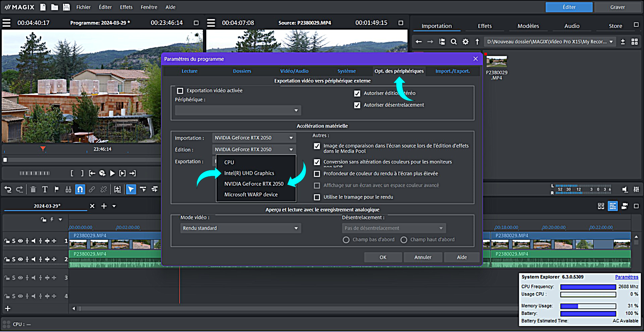Image resolution: width=644 pixels, height=332 pixels.
Task: Click the save floppy disk icon
Action: click(66, 7)
